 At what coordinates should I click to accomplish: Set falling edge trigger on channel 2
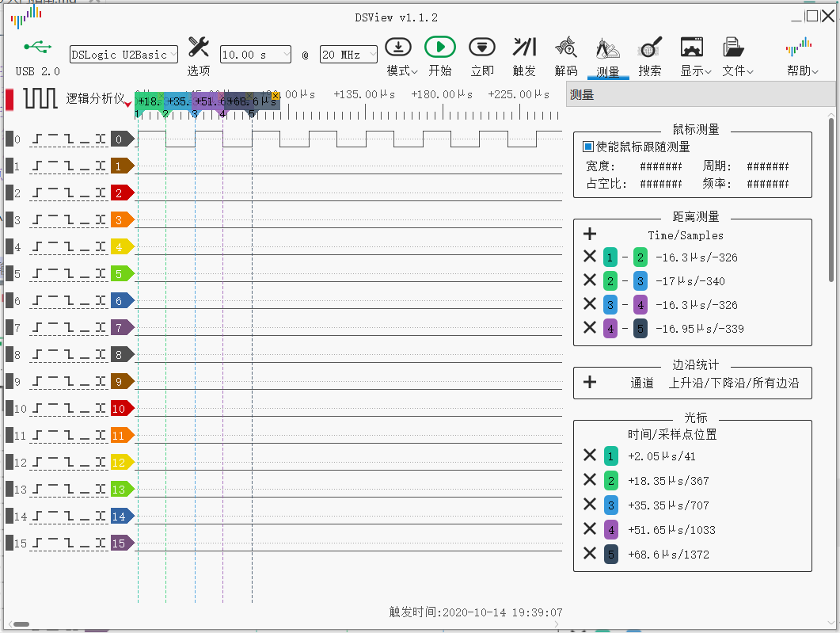coord(69,193)
